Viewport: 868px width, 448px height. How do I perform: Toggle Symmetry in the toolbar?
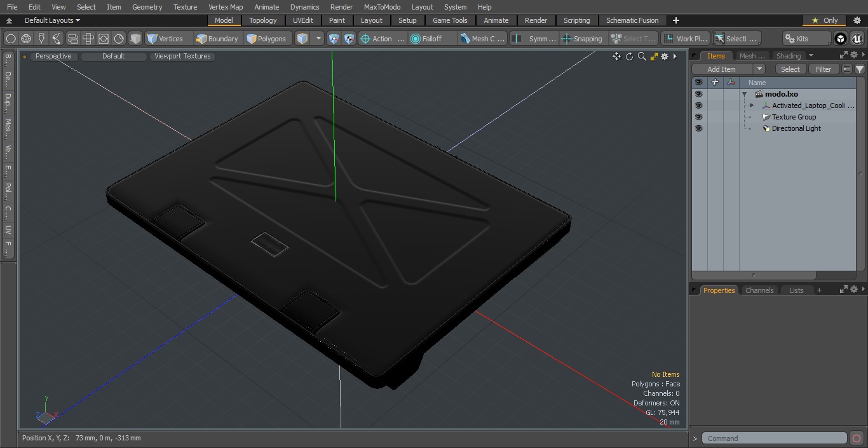pyautogui.click(x=534, y=39)
